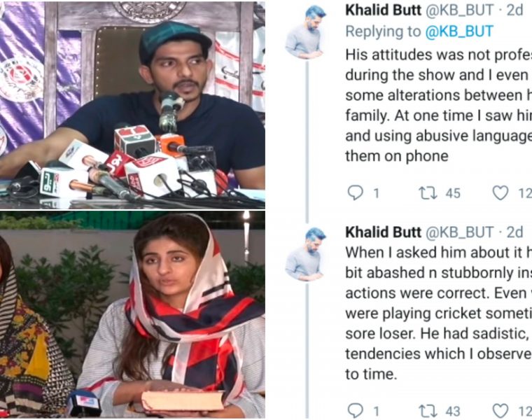
Task: Click the 45 retweet count
Action: [453, 193]
